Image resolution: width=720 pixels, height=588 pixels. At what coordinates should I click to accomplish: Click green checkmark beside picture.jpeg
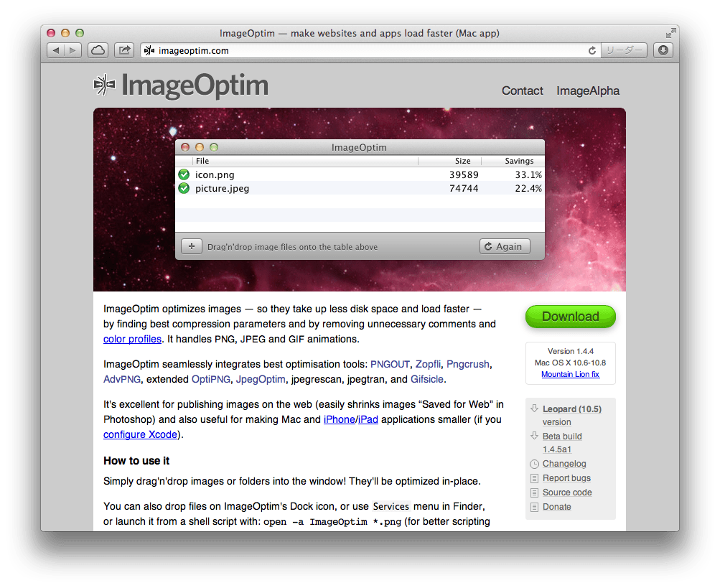[x=184, y=188]
